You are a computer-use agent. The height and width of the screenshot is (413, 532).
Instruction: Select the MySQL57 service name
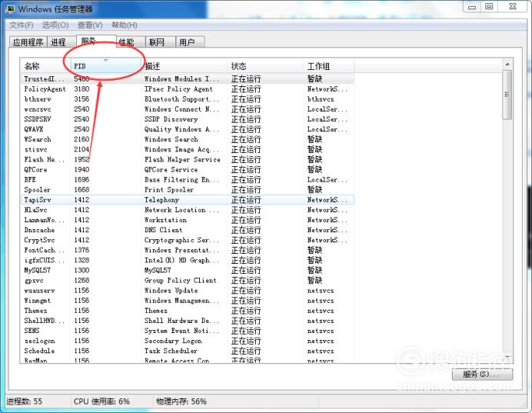click(x=38, y=271)
